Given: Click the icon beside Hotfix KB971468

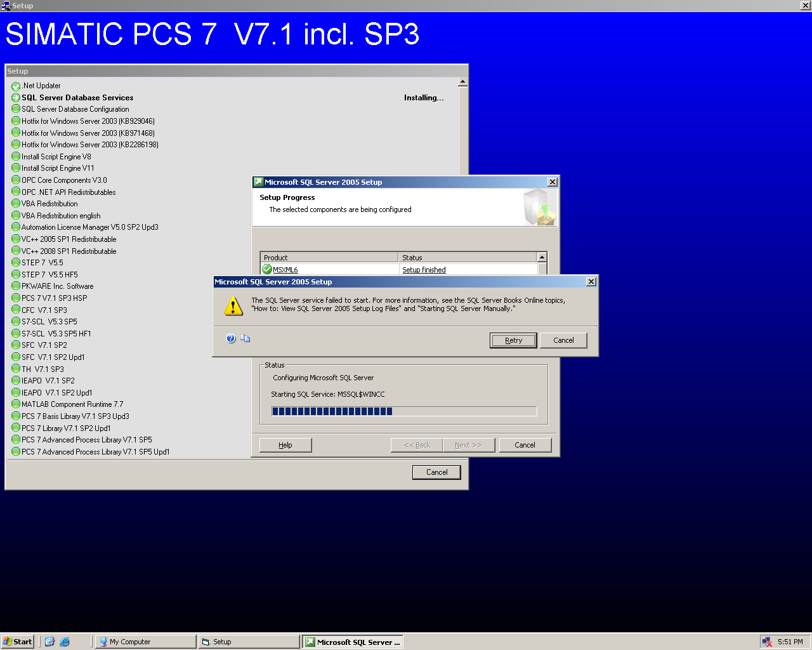Looking at the screenshot, I should tap(16, 133).
